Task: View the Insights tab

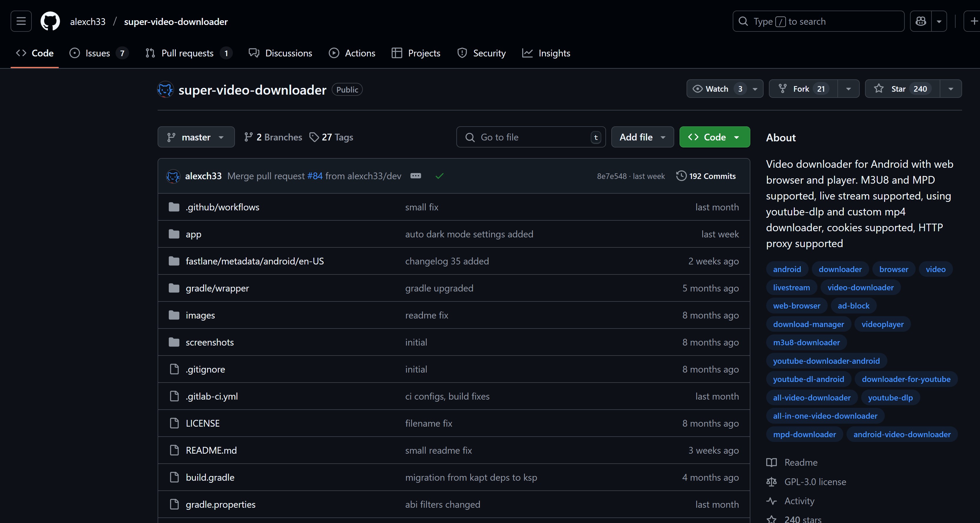Action: tap(546, 53)
